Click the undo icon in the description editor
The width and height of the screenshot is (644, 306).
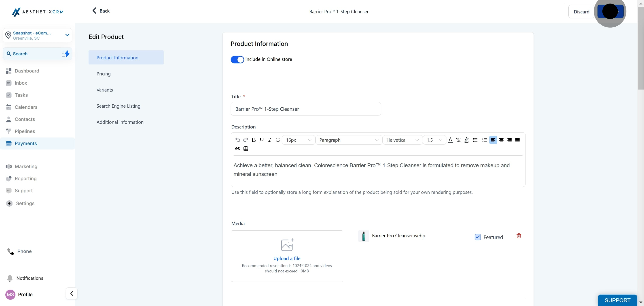click(x=237, y=140)
